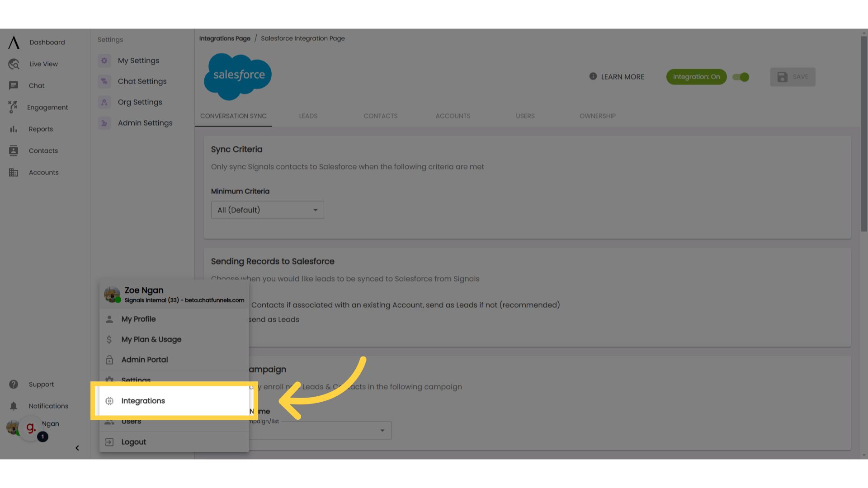Image resolution: width=868 pixels, height=488 pixels.
Task: Click the Live View sidebar icon
Action: [14, 64]
